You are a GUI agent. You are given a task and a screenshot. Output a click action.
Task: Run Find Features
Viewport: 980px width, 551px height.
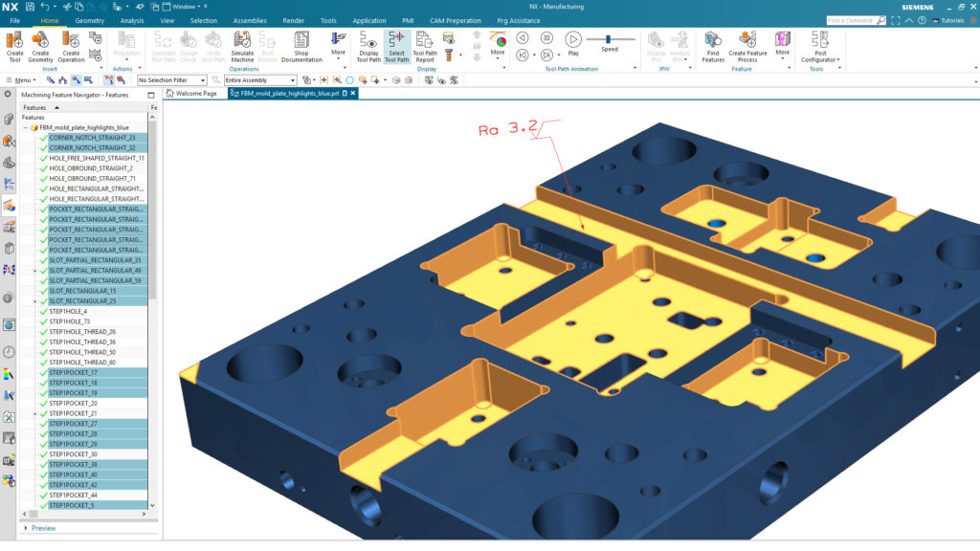click(x=712, y=47)
